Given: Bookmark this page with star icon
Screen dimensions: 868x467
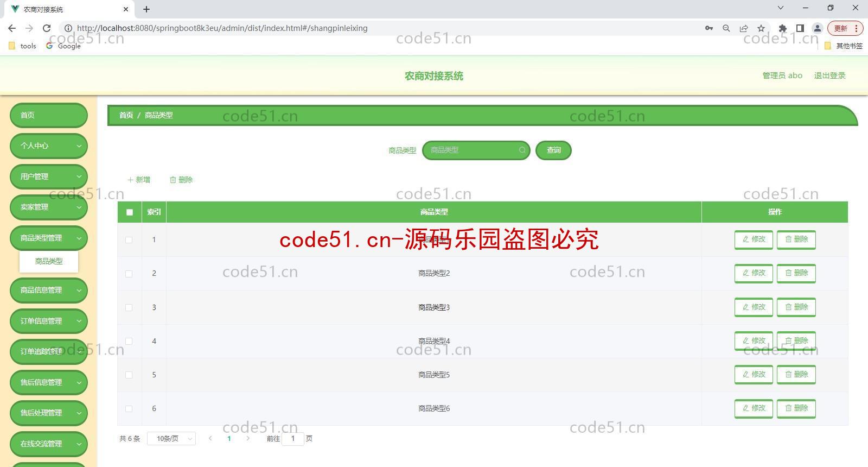Looking at the screenshot, I should tap(761, 28).
